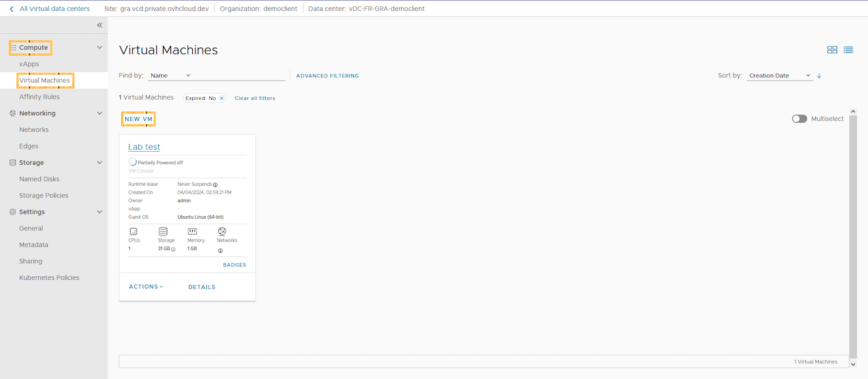Click the Storage info icon next to 31 GB

pos(172,248)
